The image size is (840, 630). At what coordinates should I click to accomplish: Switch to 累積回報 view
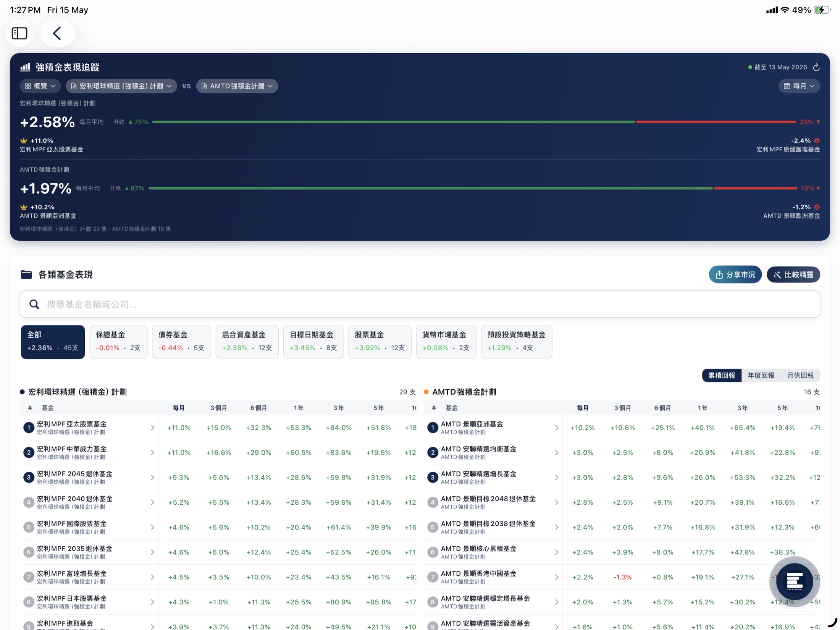coord(722,375)
